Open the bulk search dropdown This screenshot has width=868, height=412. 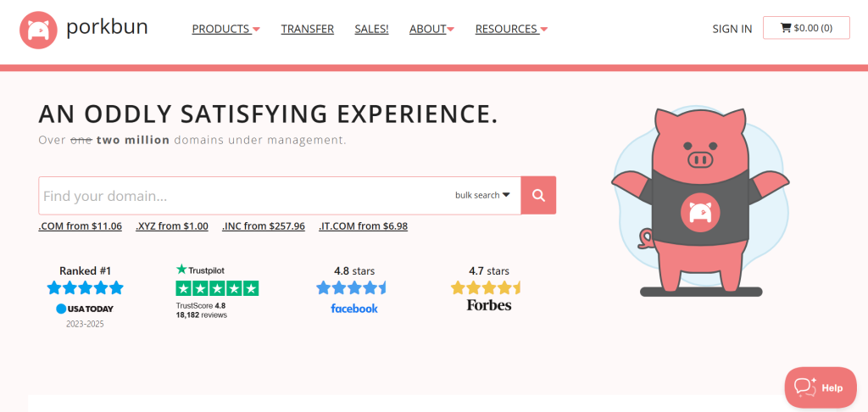coord(482,195)
